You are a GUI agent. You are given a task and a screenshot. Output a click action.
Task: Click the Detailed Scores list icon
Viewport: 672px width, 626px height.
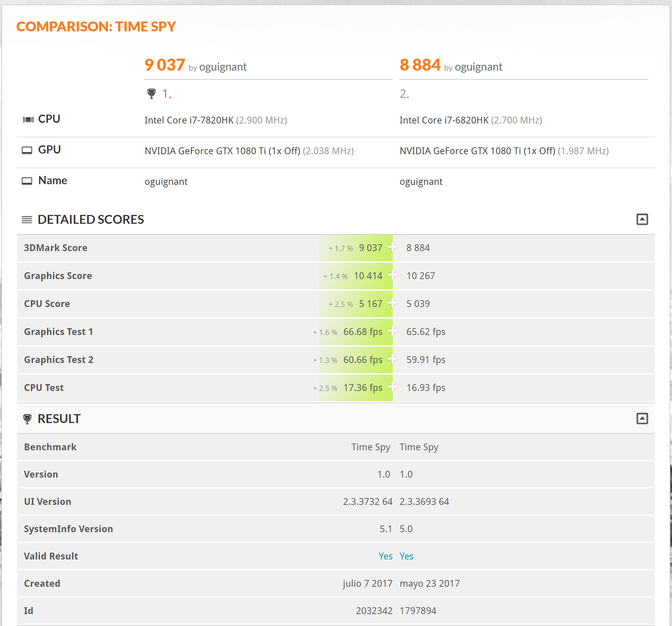pos(27,220)
